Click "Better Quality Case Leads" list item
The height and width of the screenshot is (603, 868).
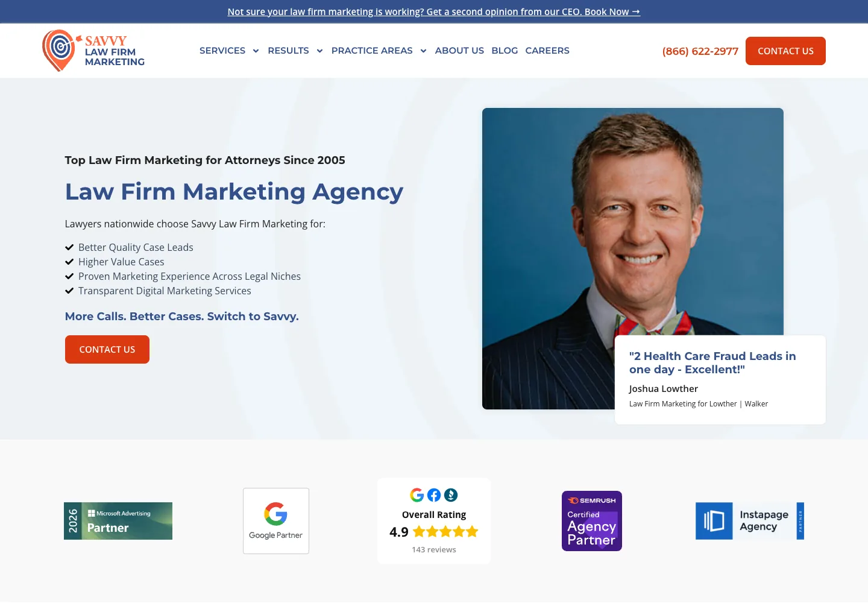(136, 247)
